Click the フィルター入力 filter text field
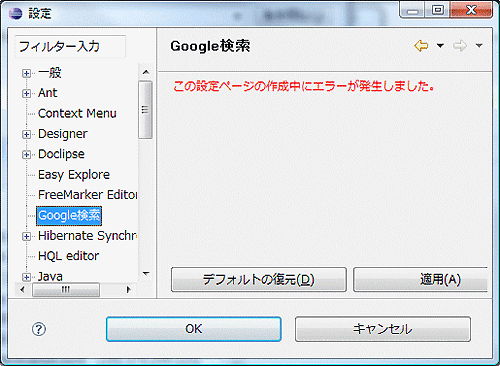500x366 pixels. (70, 46)
